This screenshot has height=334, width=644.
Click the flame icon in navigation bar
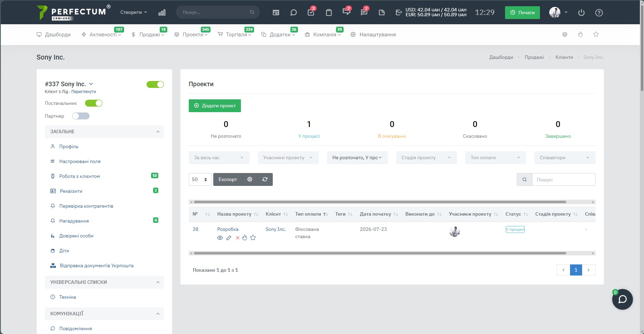(580, 34)
